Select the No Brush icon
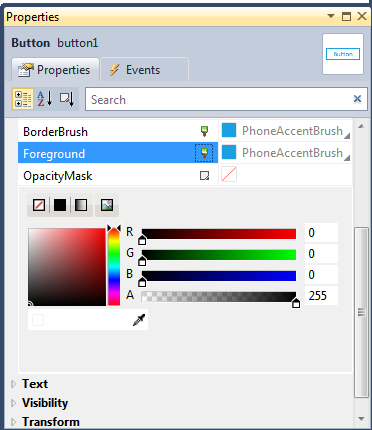This screenshot has width=372, height=430. click(39, 205)
